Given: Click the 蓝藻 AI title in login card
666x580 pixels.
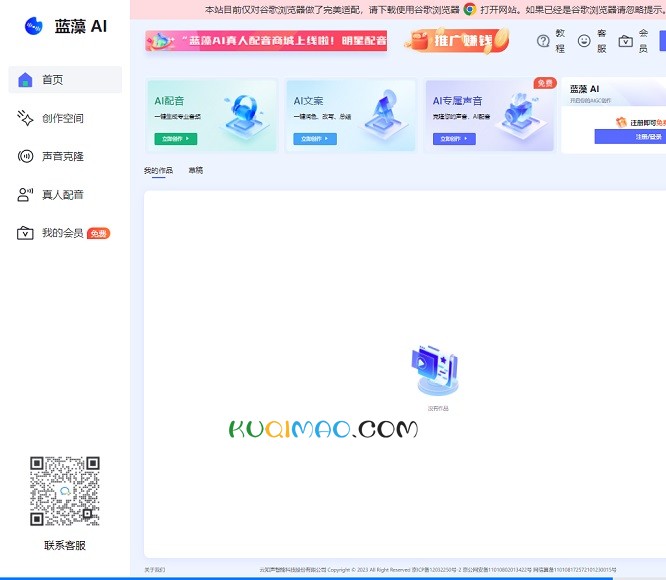Looking at the screenshot, I should coord(584,89).
